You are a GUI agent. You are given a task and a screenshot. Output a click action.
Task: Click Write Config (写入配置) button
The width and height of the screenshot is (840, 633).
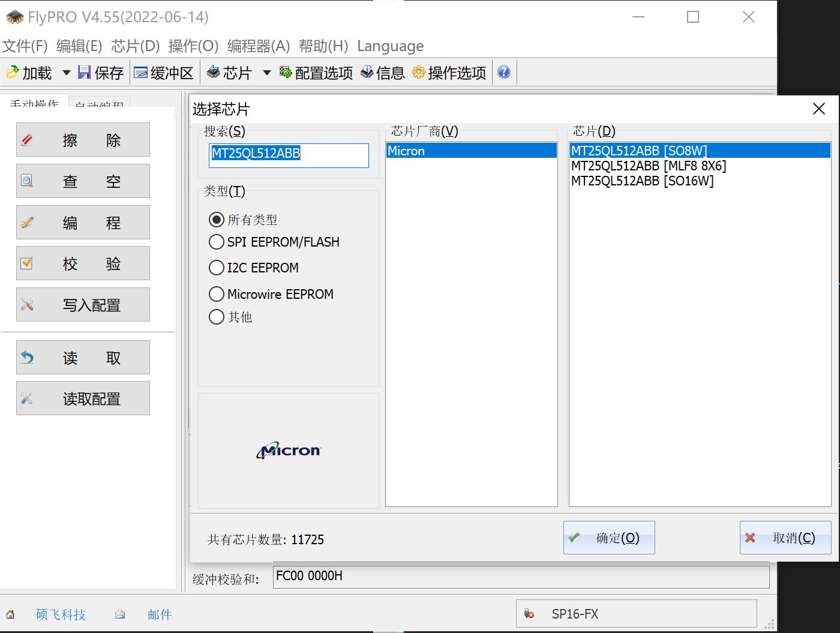click(83, 304)
